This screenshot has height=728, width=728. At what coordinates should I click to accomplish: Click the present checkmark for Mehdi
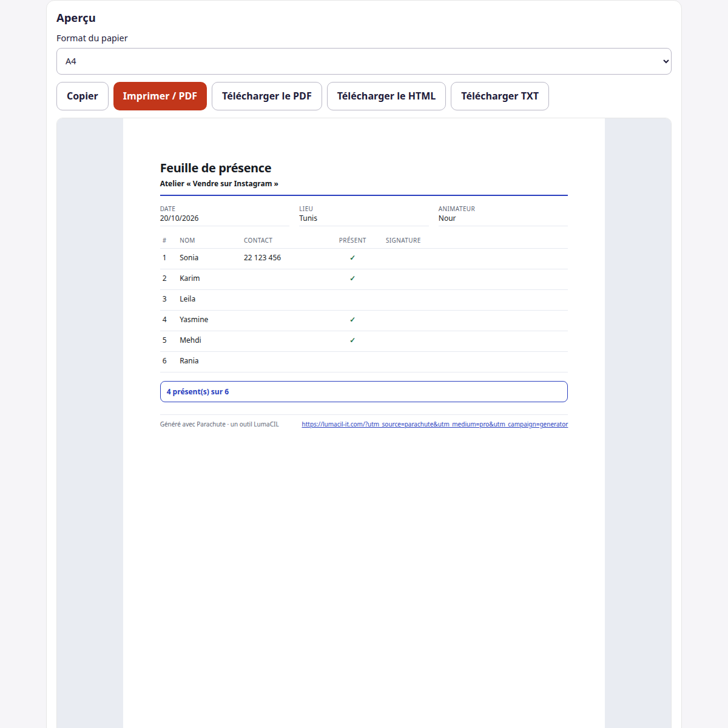coord(352,340)
